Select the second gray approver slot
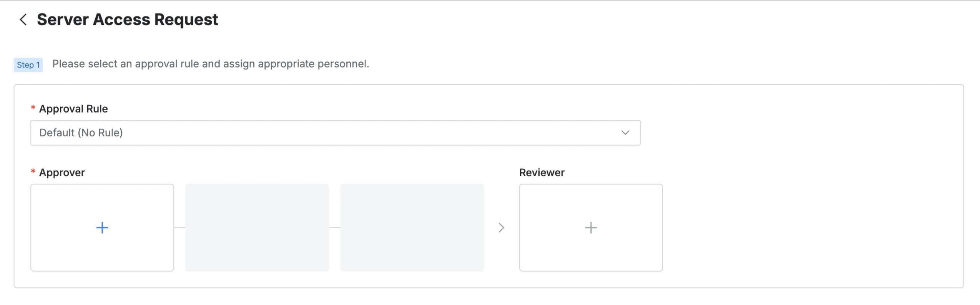The width and height of the screenshot is (980, 305). pos(257,228)
